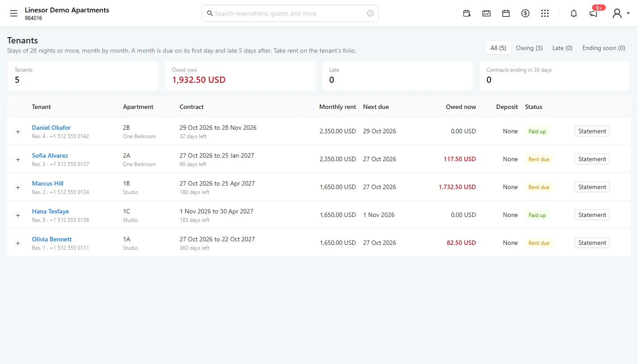Expand Daniel Okafor's row
Image resolution: width=638 pixels, height=364 pixels.
(x=18, y=132)
